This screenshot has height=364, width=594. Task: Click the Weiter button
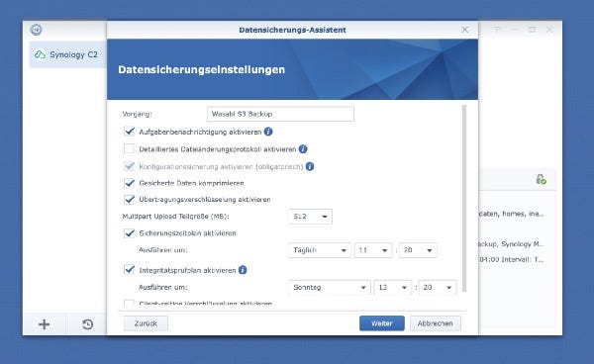pyautogui.click(x=382, y=323)
